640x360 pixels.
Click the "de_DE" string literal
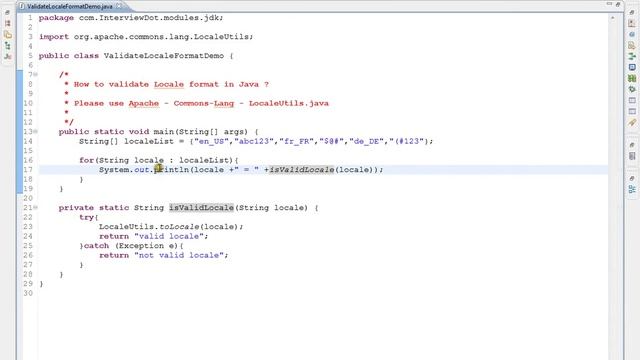pos(367,141)
